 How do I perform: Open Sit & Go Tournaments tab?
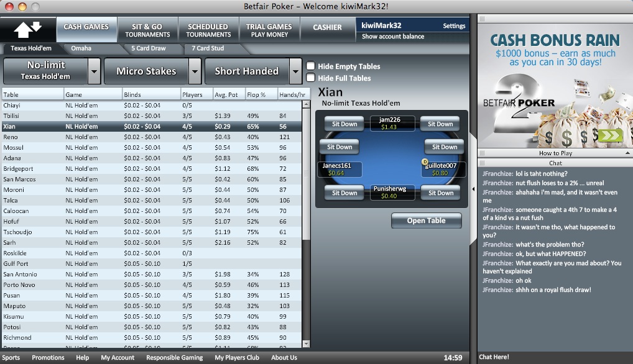(147, 30)
